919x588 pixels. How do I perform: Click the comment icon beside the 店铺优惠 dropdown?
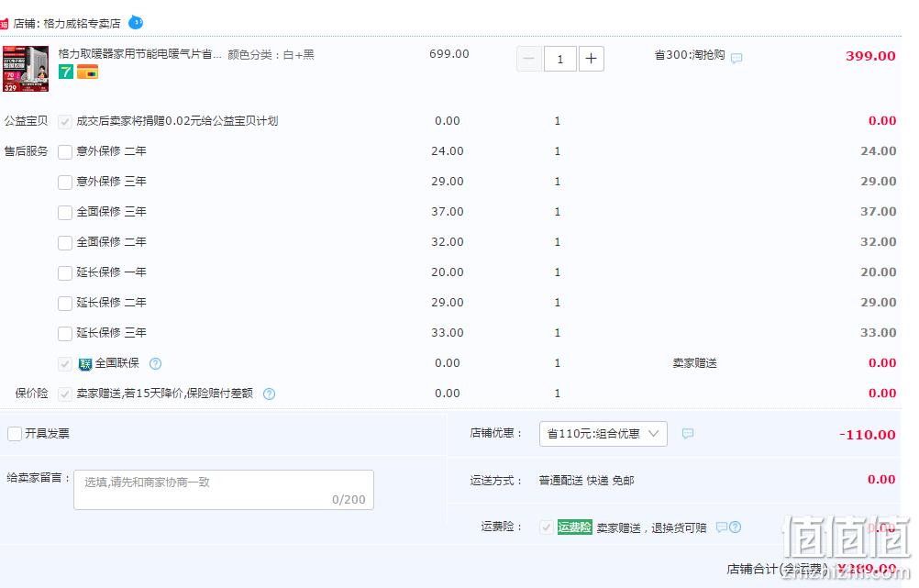click(688, 434)
